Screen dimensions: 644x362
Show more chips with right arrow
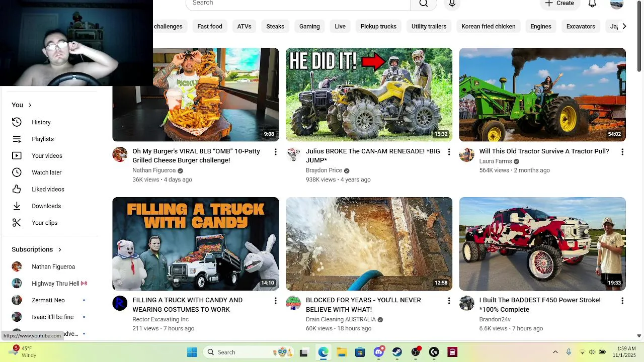point(624,26)
